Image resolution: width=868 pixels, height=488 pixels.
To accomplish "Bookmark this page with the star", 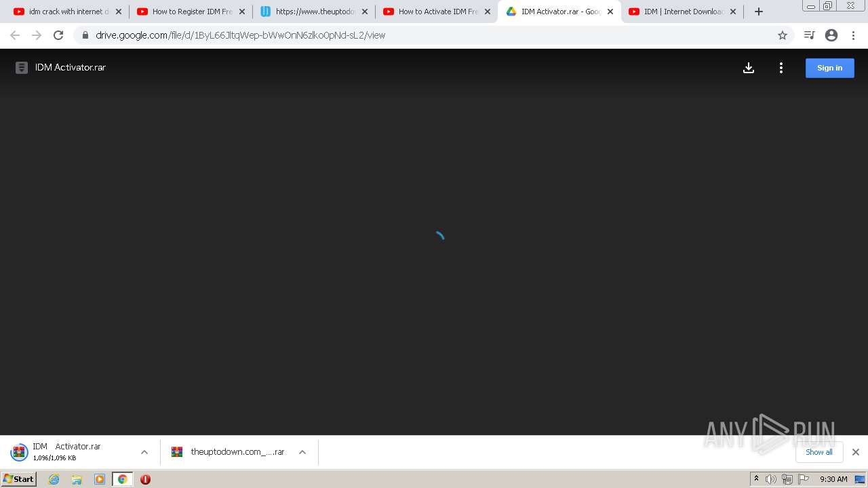I will point(783,35).
